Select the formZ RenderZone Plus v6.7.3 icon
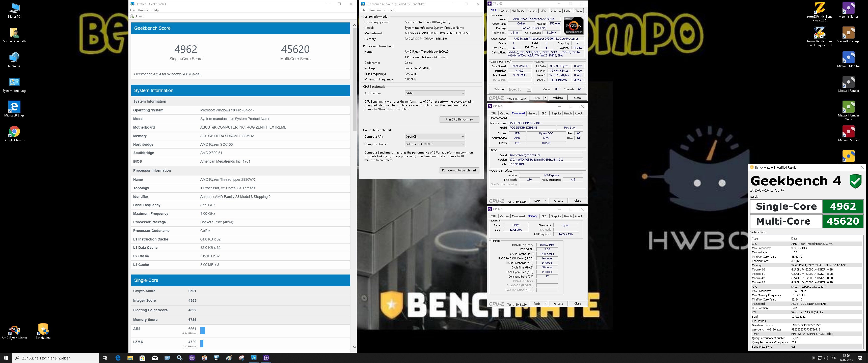 [x=820, y=12]
